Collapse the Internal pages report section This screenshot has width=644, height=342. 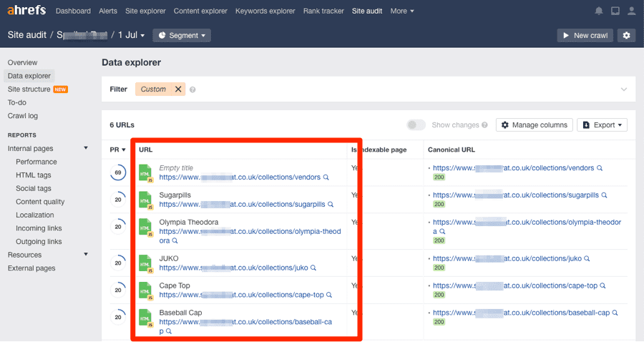[x=86, y=148]
